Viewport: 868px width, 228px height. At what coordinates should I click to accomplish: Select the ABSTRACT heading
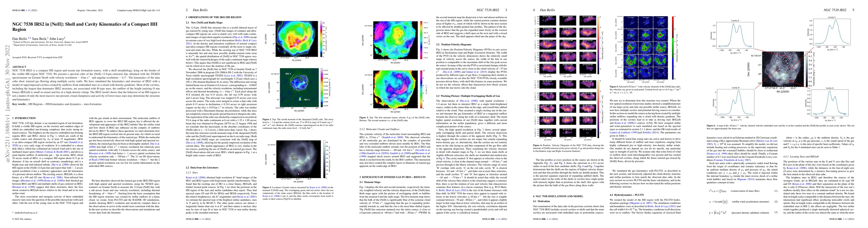point(19,67)
